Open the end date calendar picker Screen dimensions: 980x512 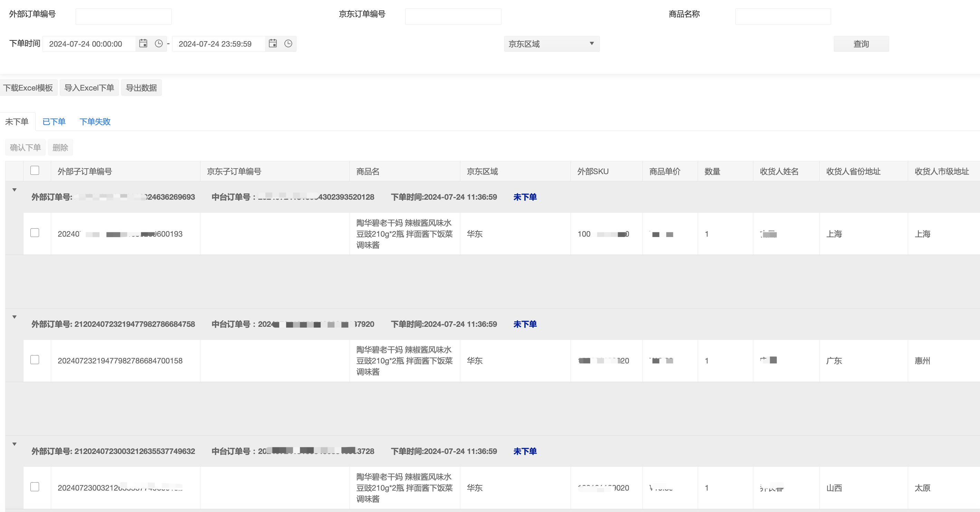click(273, 44)
